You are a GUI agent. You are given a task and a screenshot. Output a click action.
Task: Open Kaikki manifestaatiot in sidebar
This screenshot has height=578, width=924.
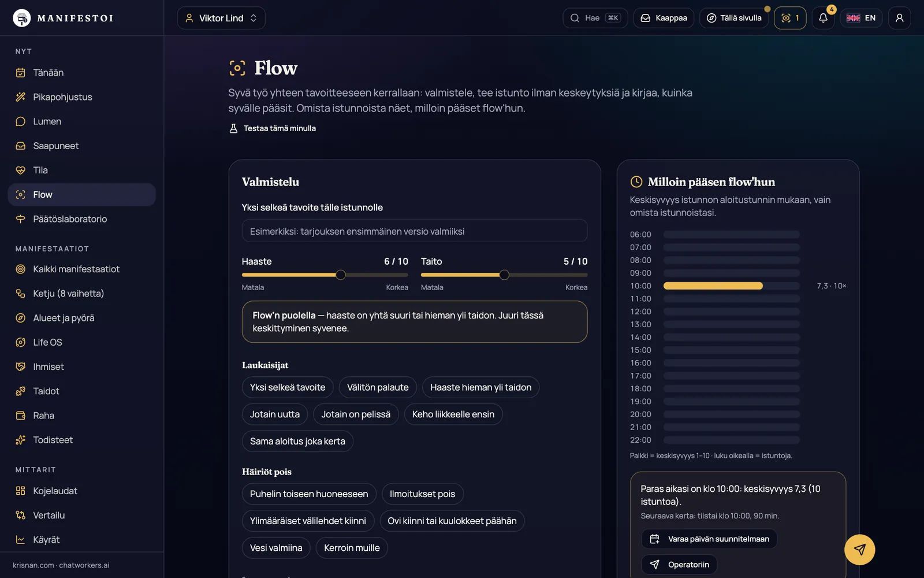click(81, 269)
